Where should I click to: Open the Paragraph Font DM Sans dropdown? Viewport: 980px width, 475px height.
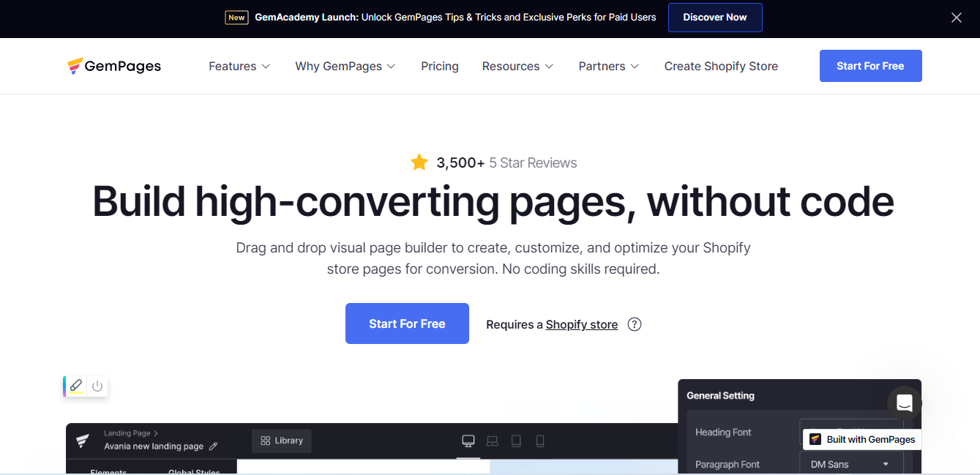[851, 464]
